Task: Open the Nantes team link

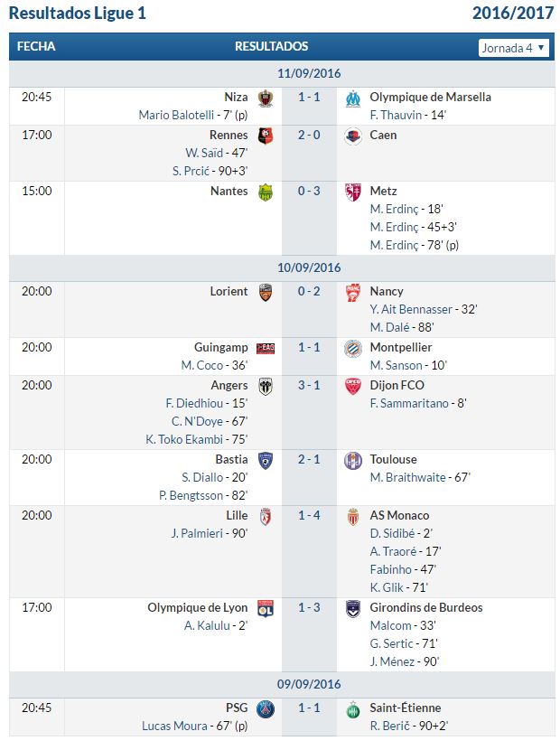Action: pos(229,192)
